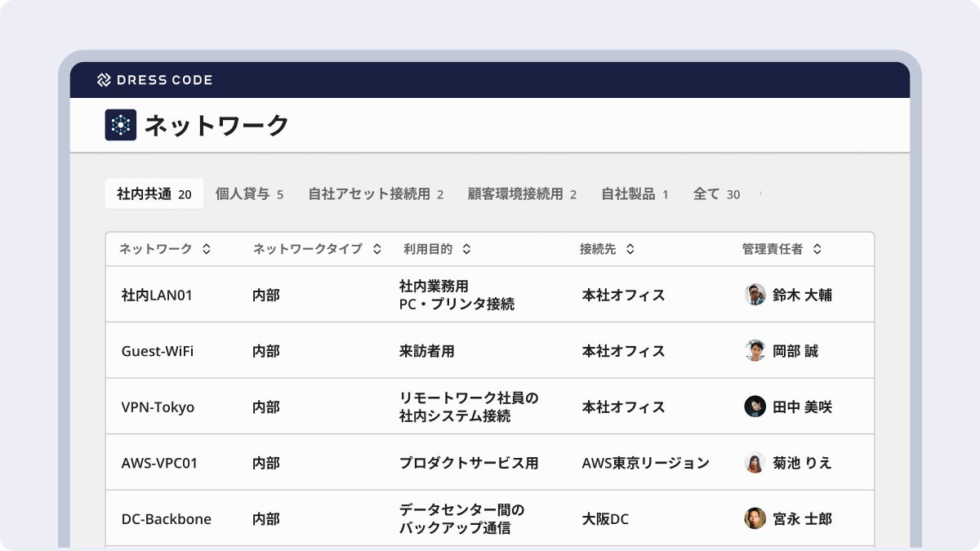Select the 社内共通 tab

(154, 194)
